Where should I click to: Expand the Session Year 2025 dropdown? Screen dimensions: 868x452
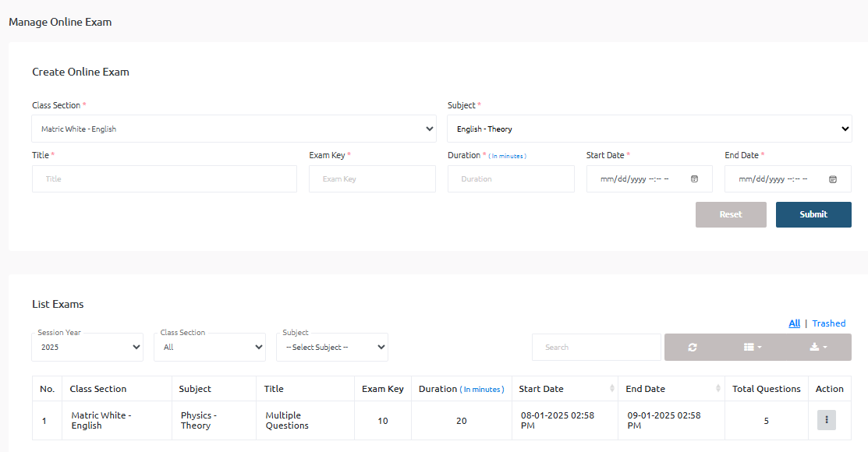(87, 348)
